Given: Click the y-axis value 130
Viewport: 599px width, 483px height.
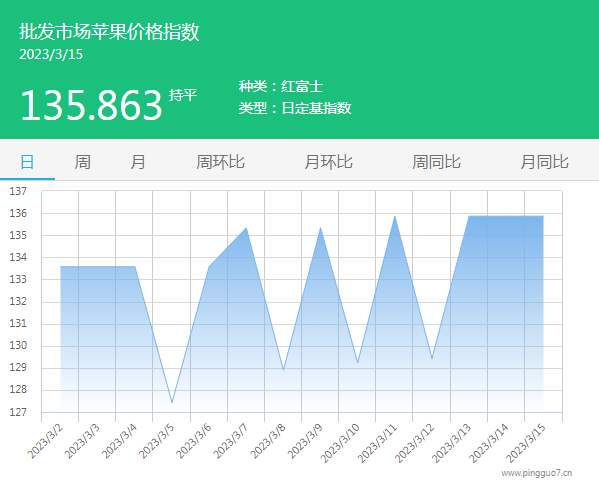Looking at the screenshot, I should [x=18, y=345].
